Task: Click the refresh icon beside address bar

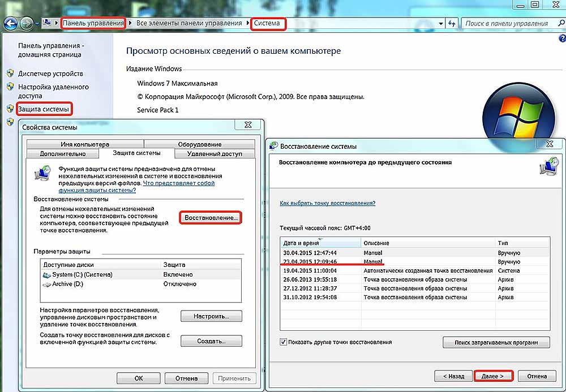Action: (x=452, y=24)
